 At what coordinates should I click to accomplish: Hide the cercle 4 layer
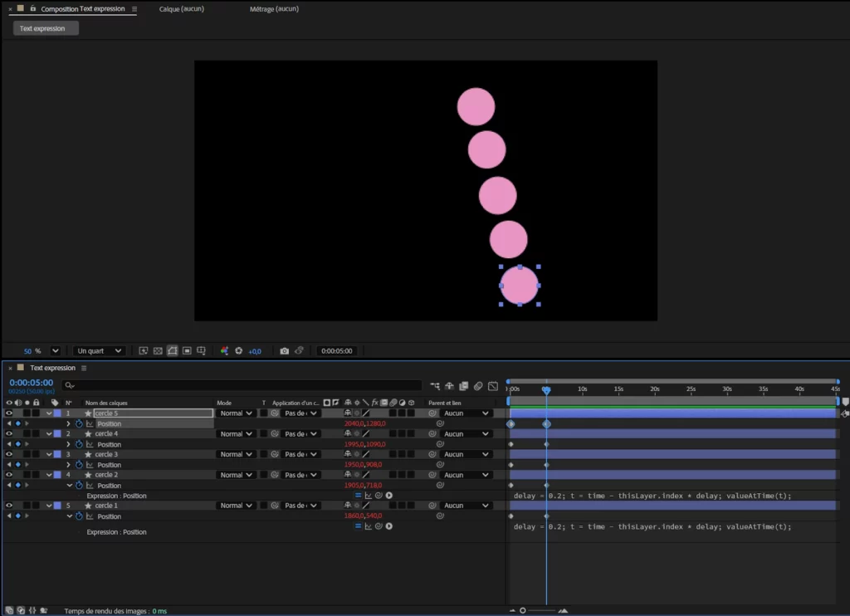coord(8,434)
